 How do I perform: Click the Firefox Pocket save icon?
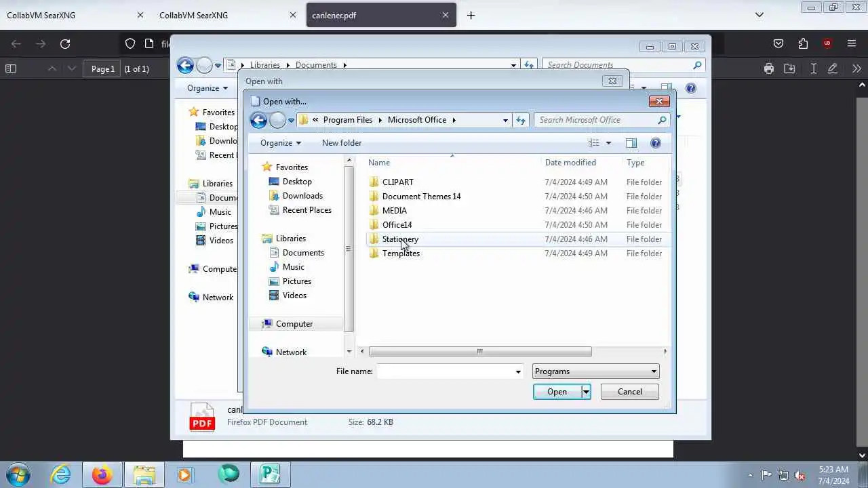(778, 43)
